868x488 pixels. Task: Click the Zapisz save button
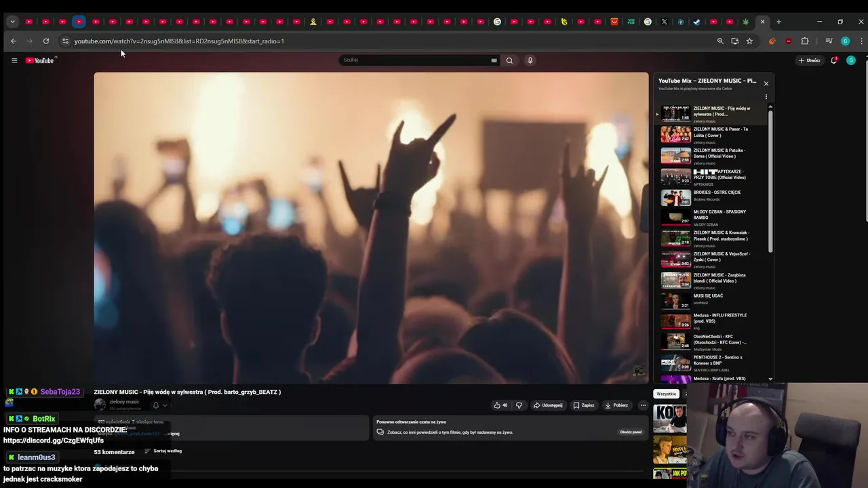pyautogui.click(x=583, y=405)
